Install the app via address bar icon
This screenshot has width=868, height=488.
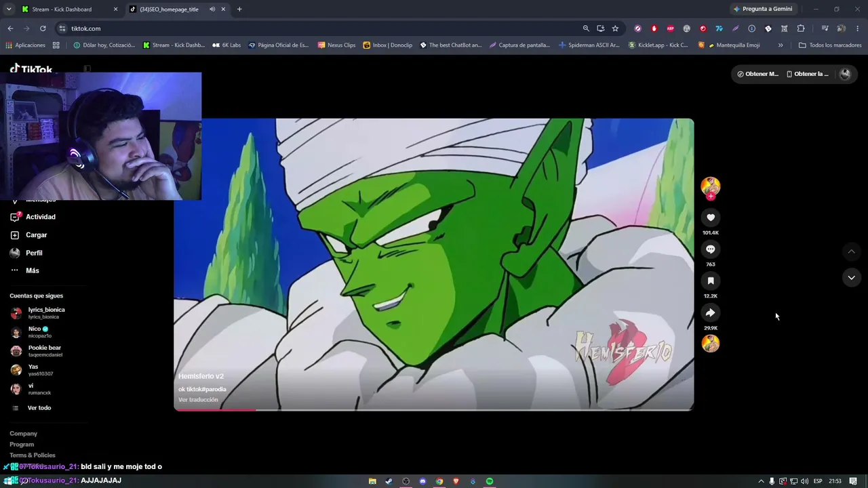(601, 28)
